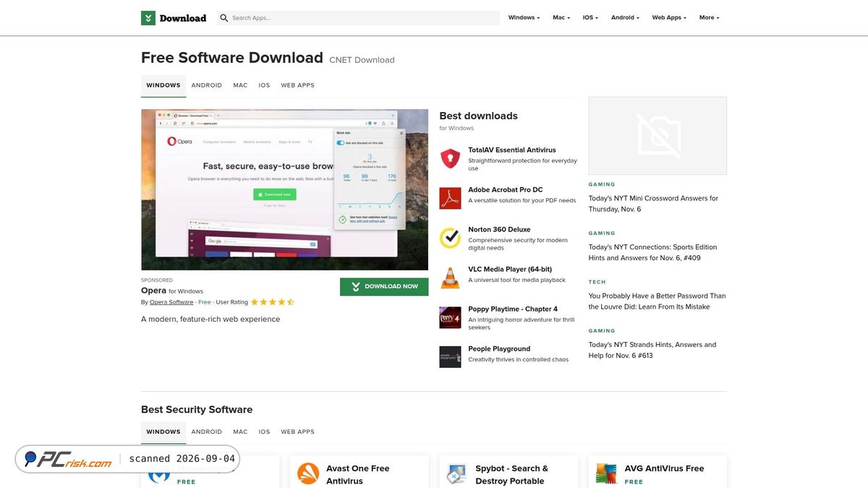This screenshot has width=868, height=488.
Task: Select the WINDOWS tab under Free Software Download
Action: pyautogui.click(x=163, y=85)
